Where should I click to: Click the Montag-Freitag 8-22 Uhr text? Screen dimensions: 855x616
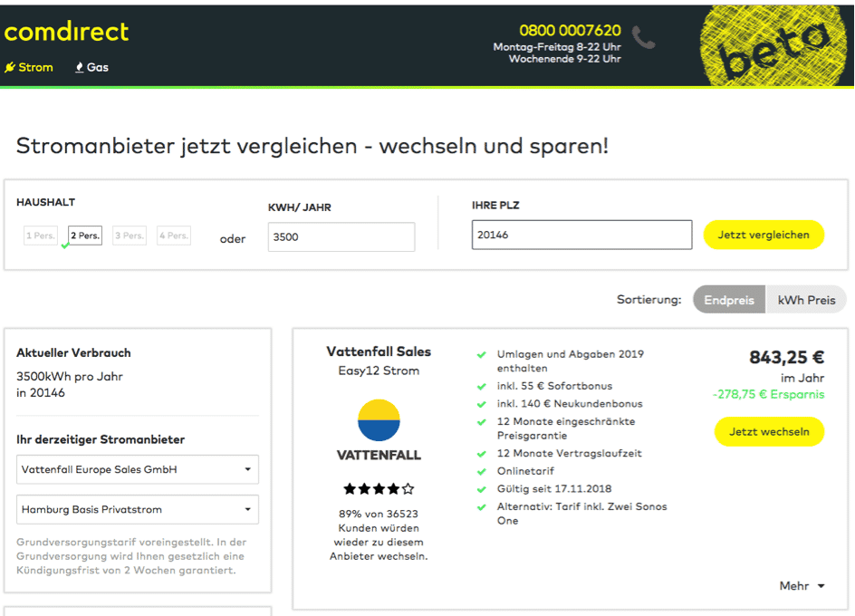click(557, 47)
